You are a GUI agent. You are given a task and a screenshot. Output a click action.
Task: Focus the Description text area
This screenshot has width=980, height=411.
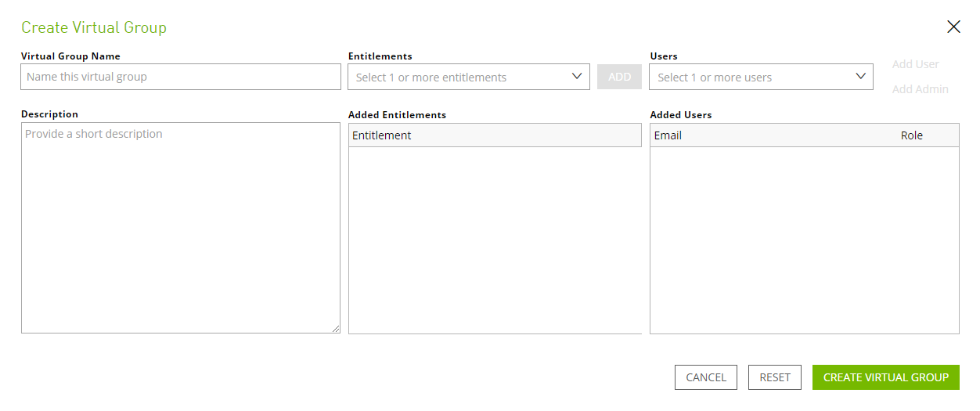[181, 227]
